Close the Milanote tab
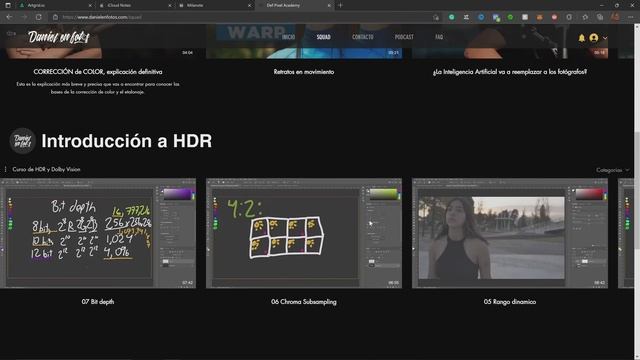 coord(249,5)
